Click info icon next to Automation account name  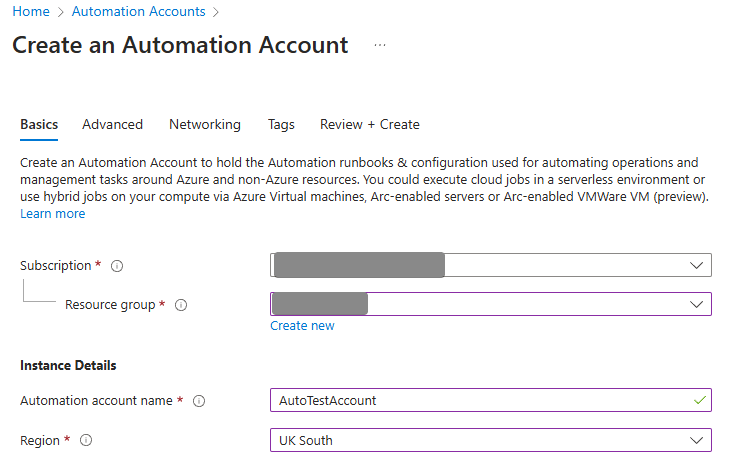coord(199,401)
